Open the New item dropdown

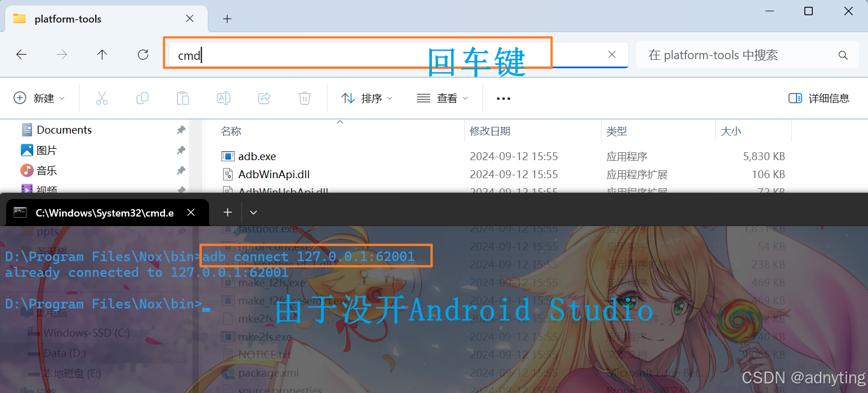click(39, 98)
